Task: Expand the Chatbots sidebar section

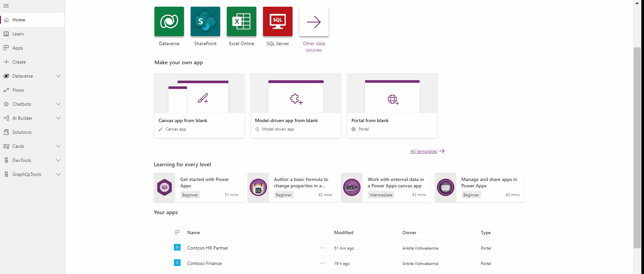Action: point(58,104)
